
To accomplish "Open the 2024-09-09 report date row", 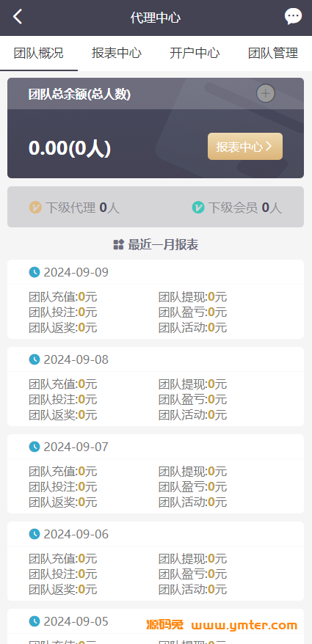I will pos(156,272).
